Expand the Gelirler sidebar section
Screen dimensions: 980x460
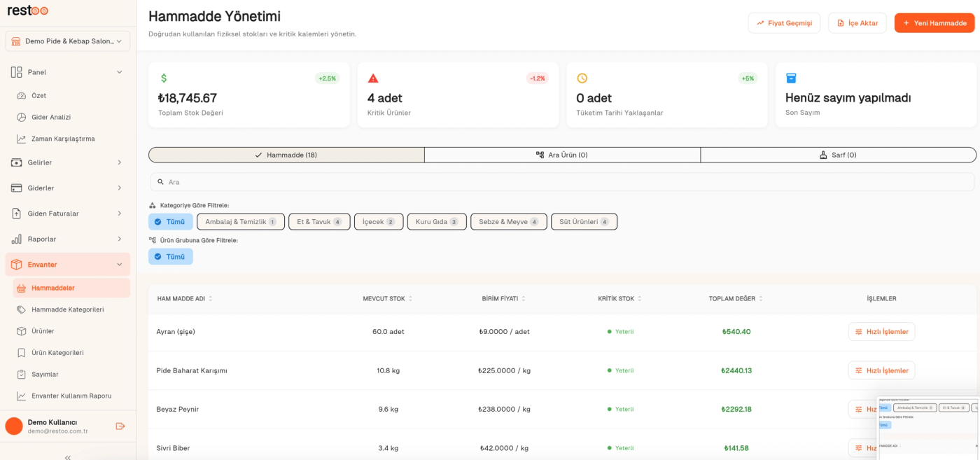[x=68, y=162]
